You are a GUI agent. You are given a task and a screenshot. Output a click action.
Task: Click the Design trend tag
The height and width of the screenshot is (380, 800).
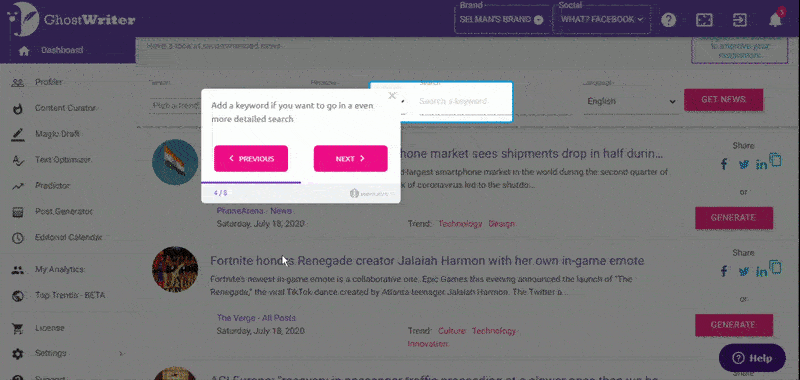coord(502,223)
